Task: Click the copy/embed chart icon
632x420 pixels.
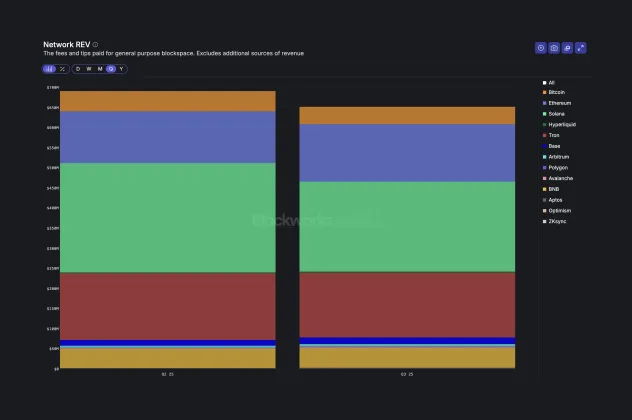Action: click(567, 48)
